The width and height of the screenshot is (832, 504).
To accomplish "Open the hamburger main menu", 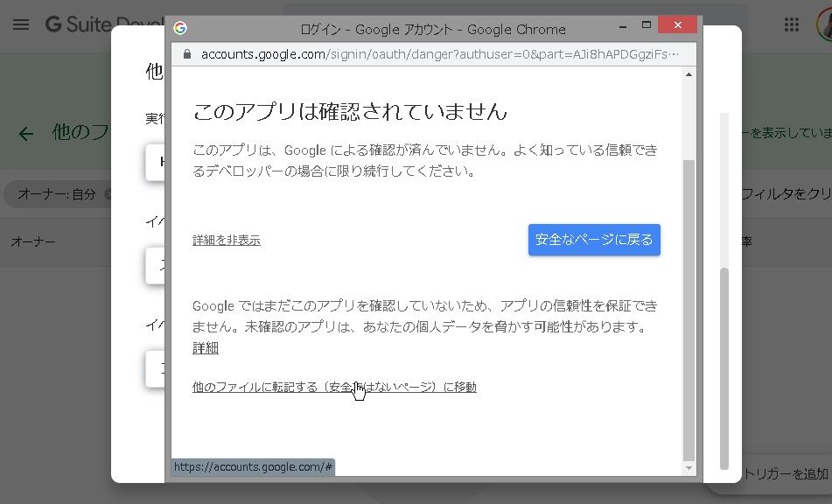I will (x=21, y=24).
